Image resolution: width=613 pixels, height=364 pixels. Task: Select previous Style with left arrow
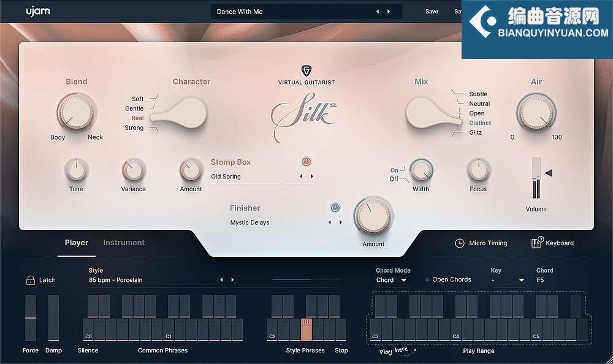tap(221, 279)
